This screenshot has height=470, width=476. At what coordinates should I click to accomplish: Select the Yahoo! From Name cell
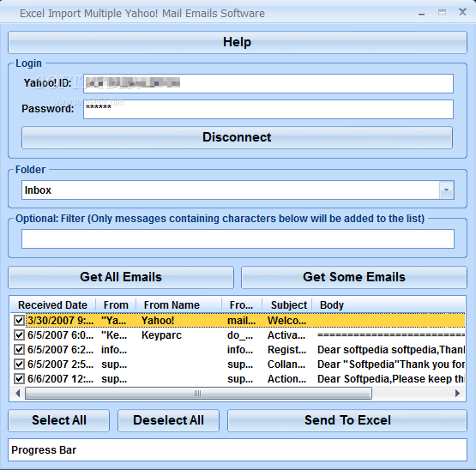click(x=158, y=320)
